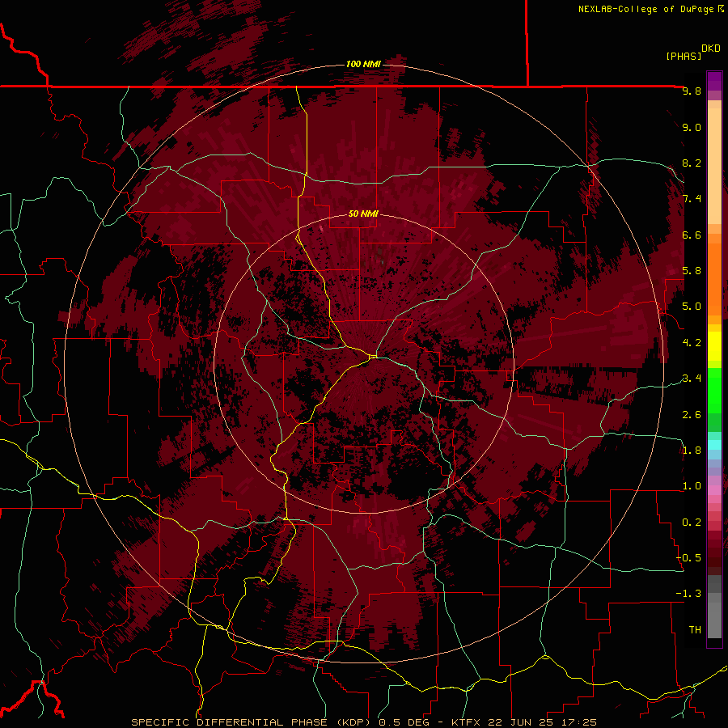
Task: Click the 100 NMI range ring label
Action: click(x=363, y=64)
